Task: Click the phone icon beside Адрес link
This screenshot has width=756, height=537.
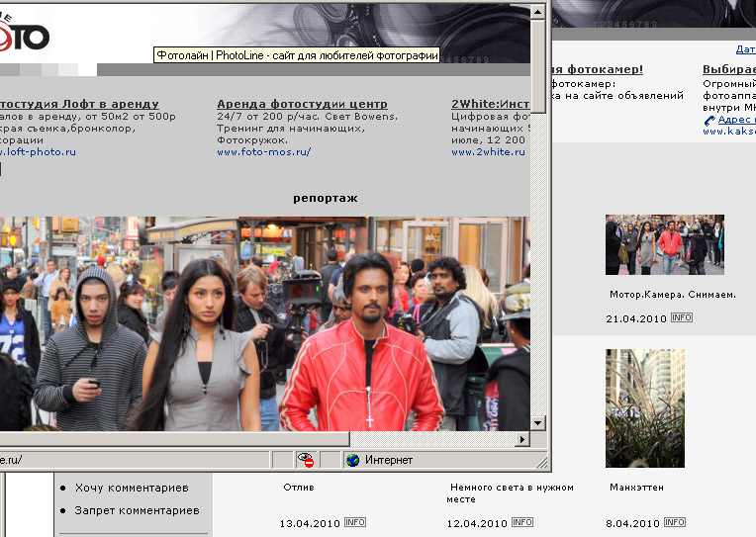Action: (x=709, y=120)
